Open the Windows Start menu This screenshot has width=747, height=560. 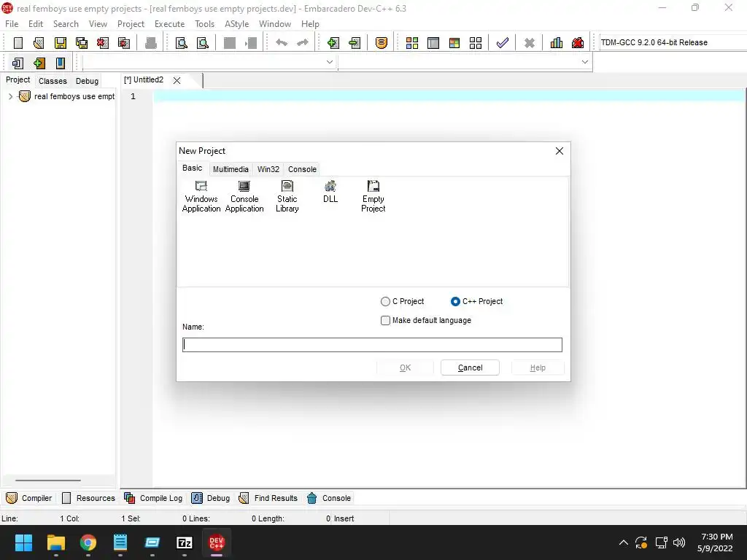coord(23,542)
